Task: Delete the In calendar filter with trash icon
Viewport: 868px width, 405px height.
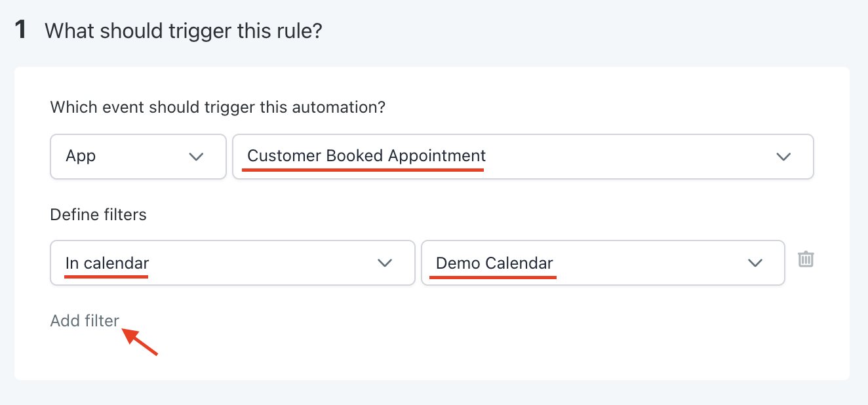Action: pyautogui.click(x=806, y=260)
